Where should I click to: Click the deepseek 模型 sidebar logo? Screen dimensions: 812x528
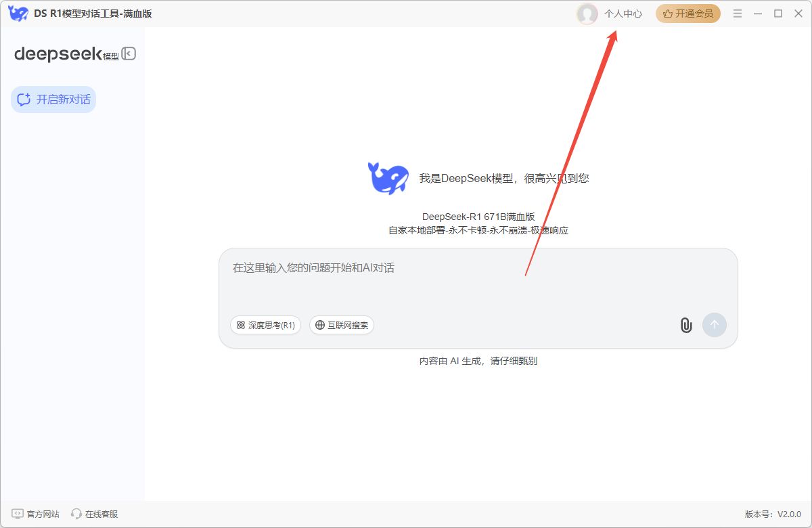(66, 53)
